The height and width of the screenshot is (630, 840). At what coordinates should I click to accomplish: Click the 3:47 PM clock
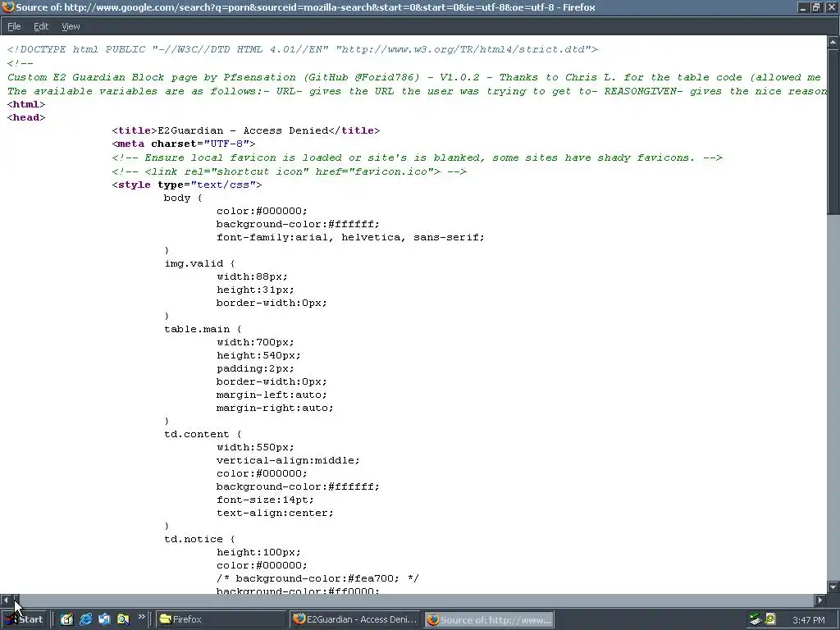808,620
